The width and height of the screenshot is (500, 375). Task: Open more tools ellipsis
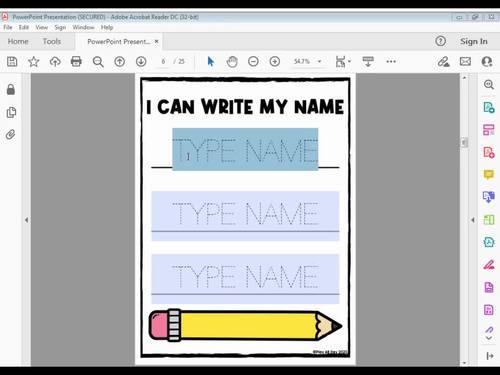point(391,62)
